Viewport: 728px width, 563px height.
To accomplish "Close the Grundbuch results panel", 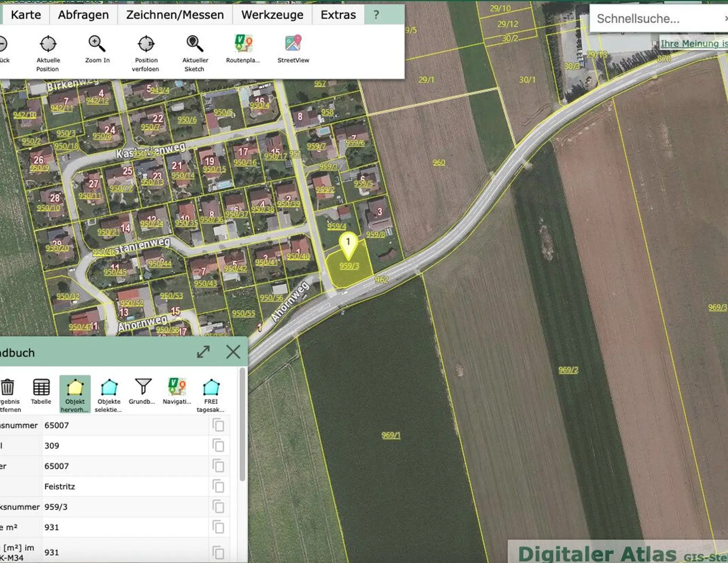I will pos(233,352).
